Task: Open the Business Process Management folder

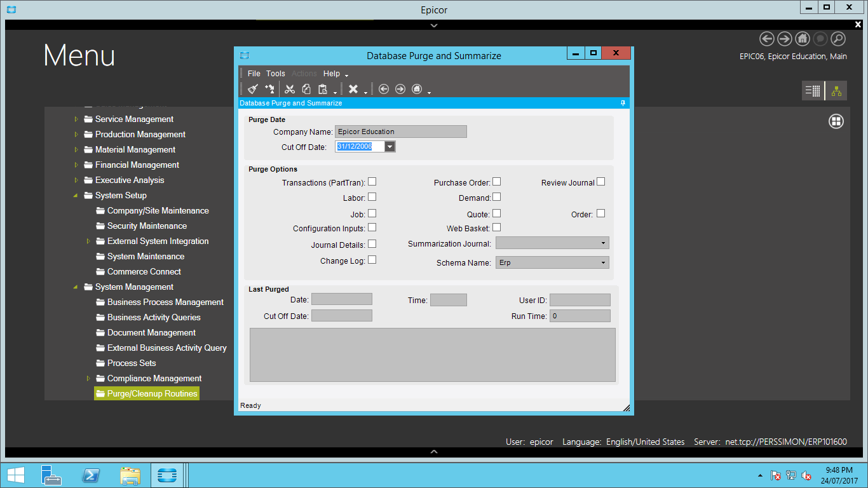Action: point(160,302)
